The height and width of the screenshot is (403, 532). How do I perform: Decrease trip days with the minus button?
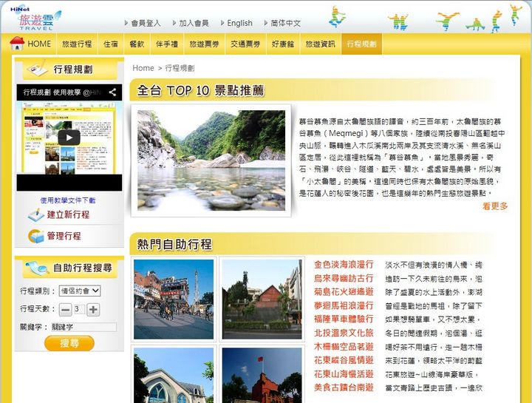coord(66,310)
